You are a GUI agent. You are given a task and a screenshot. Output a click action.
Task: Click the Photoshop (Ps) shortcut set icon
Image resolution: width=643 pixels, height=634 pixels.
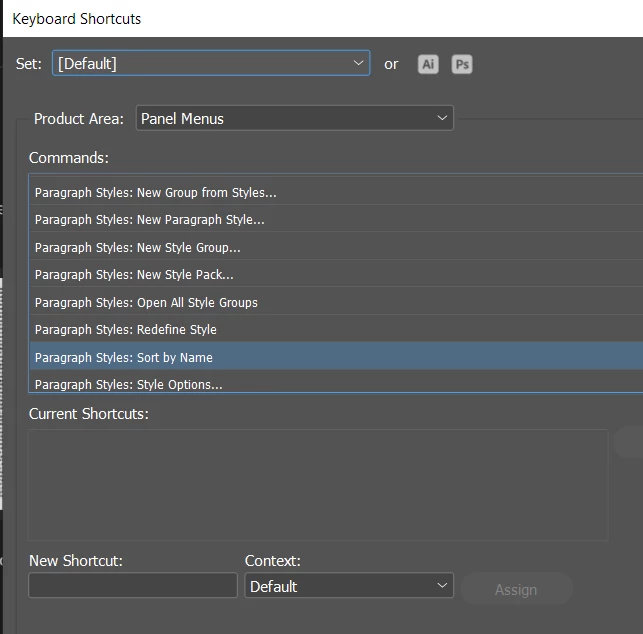point(461,64)
